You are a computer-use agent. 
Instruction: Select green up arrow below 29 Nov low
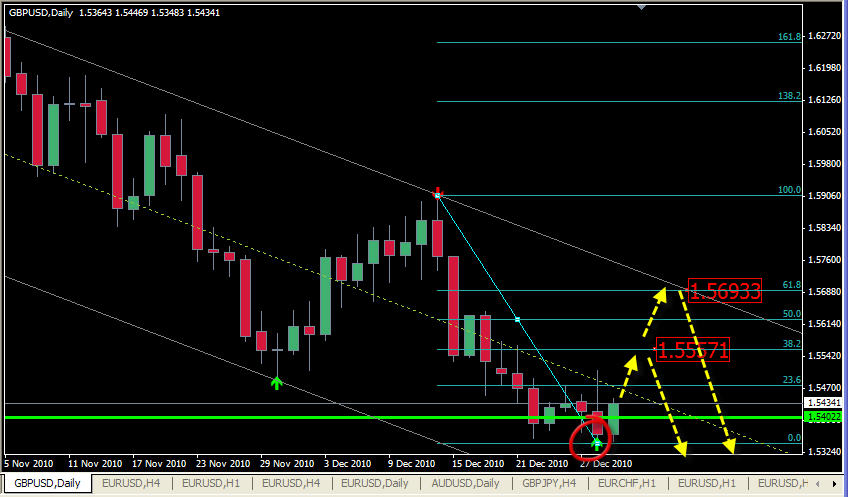coord(276,383)
